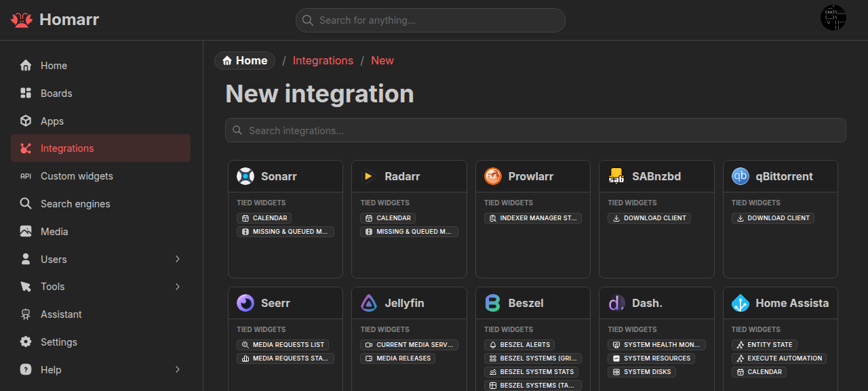Screen dimensions: 868x391
Task: Click the magnifier icon in integrations search
Action: (x=237, y=130)
